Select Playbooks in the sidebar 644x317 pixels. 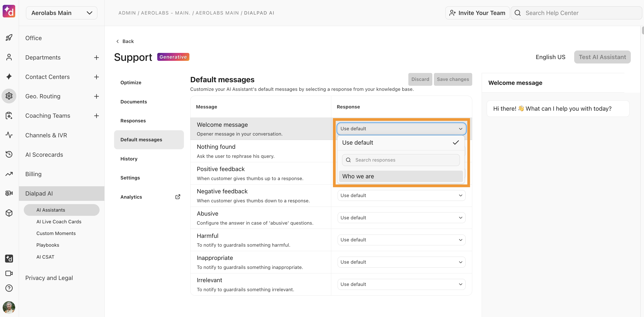[x=48, y=245]
